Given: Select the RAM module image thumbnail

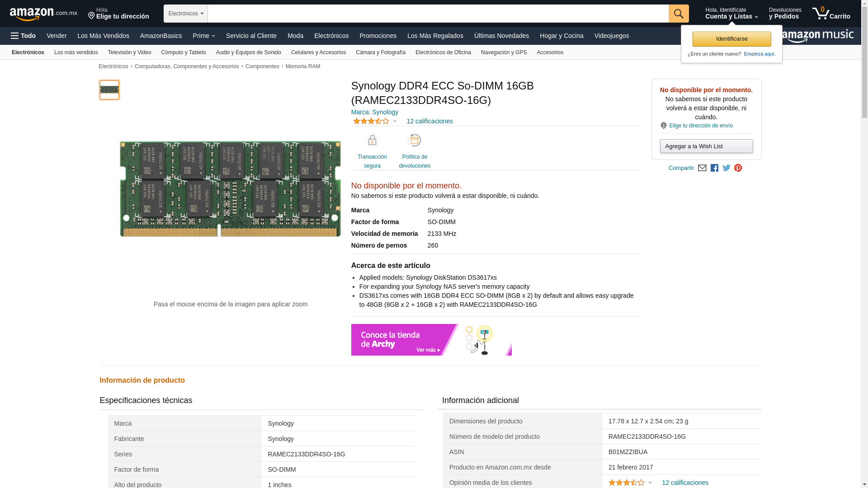Looking at the screenshot, I should click(109, 90).
